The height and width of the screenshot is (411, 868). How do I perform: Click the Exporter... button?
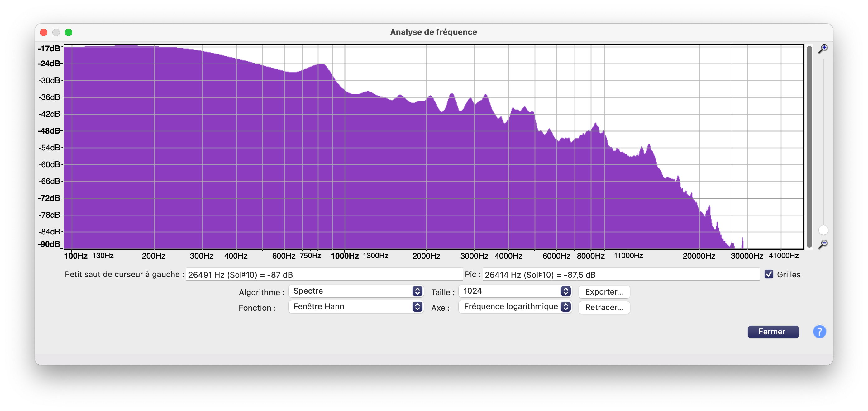(x=604, y=291)
